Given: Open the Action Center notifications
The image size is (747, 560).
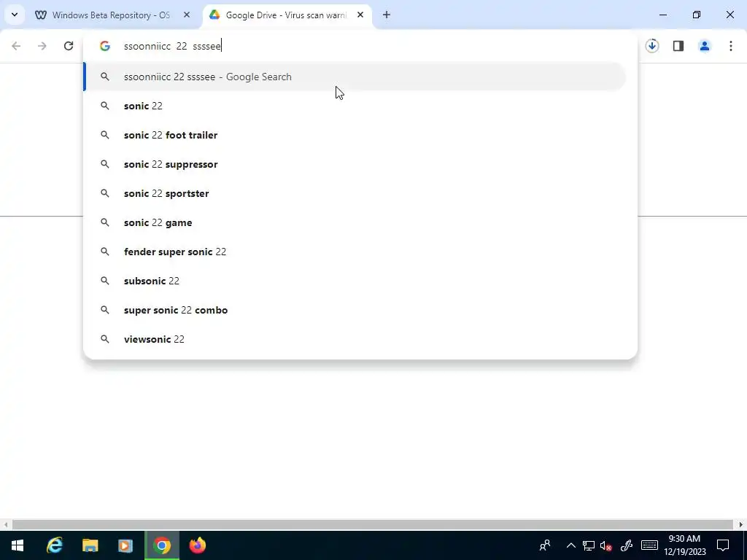Looking at the screenshot, I should tap(723, 545).
